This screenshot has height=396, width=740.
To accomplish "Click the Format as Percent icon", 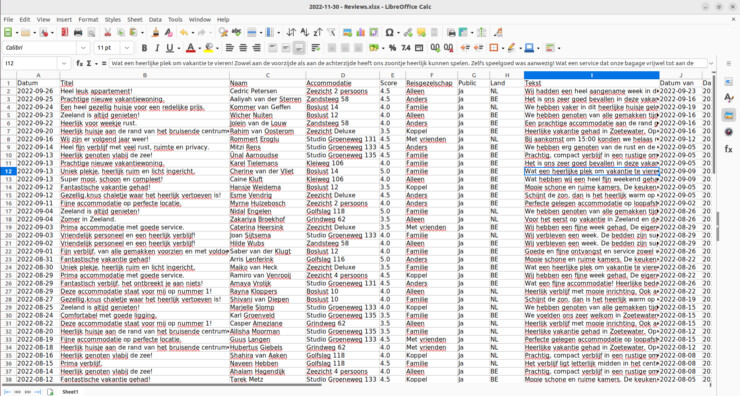I will (x=392, y=48).
